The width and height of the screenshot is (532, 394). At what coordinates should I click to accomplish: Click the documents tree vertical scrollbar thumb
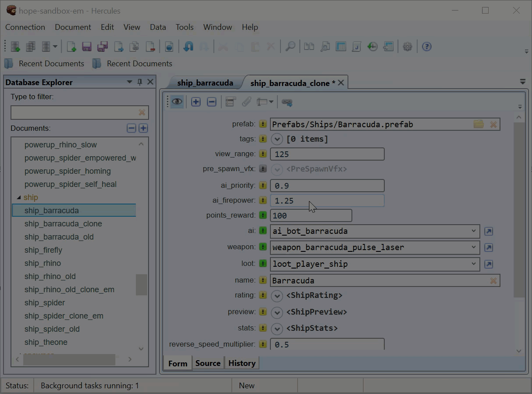click(x=141, y=285)
